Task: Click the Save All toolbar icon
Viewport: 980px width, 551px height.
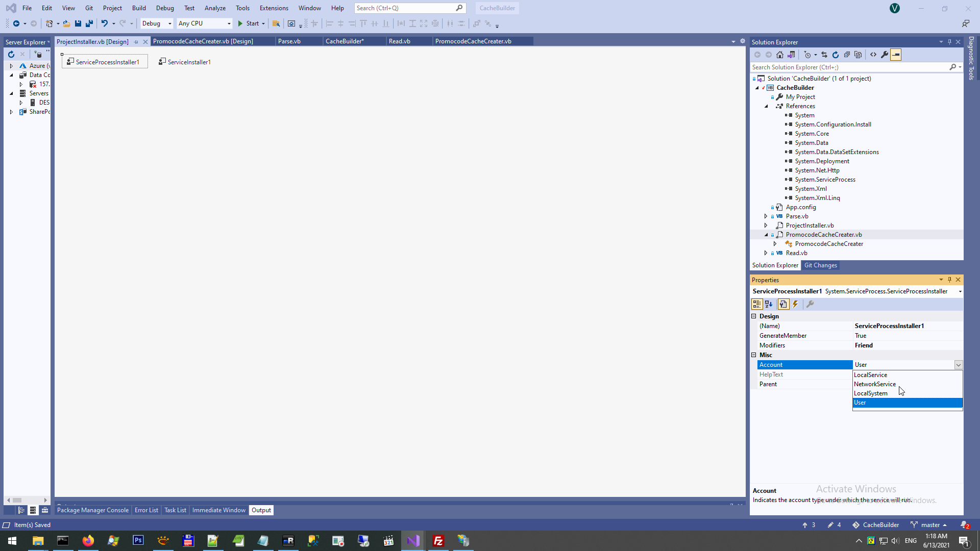Action: tap(89, 23)
